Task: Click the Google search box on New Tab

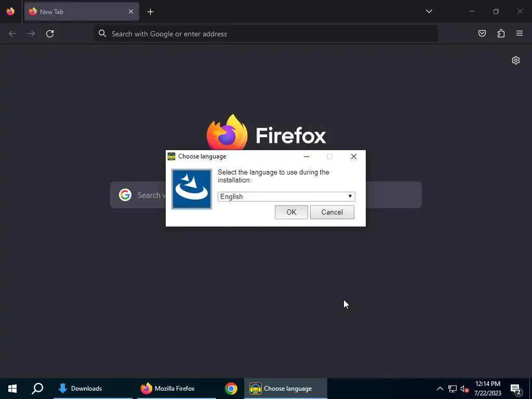Action: tap(265, 195)
